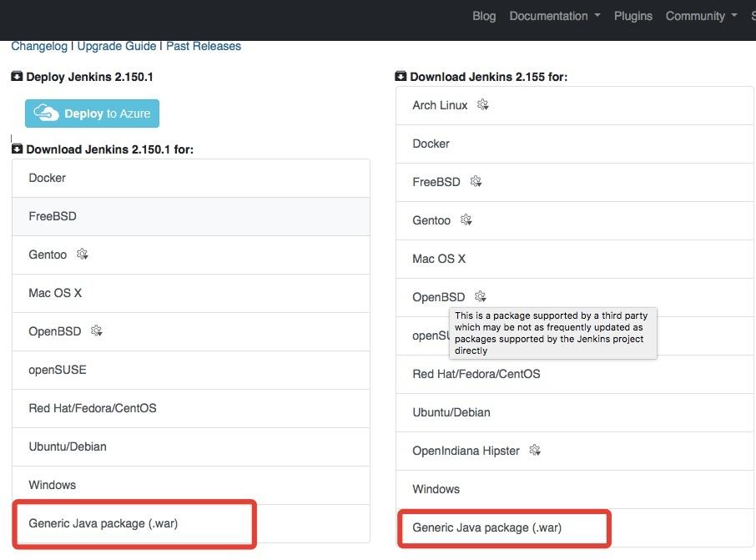
Task: Click the gear icon beside Gentoo in the 2.155 list
Action: click(x=466, y=220)
